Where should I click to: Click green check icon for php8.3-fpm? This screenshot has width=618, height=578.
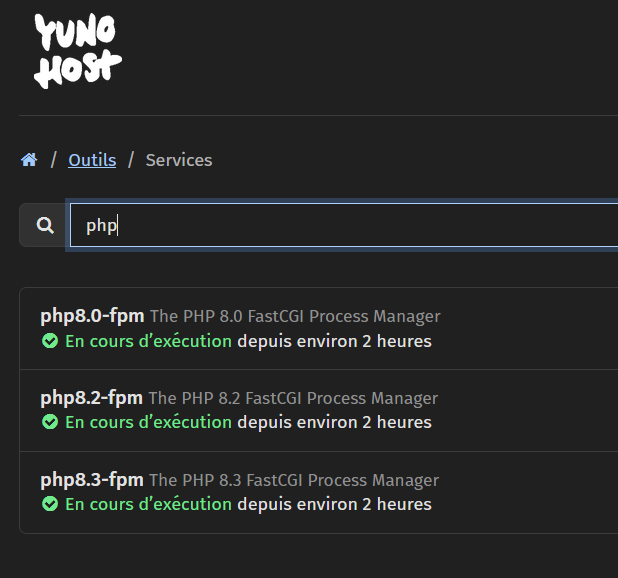point(49,504)
